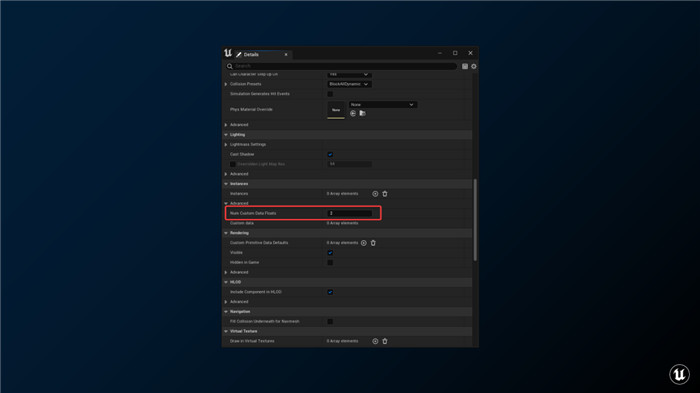Image resolution: width=700 pixels, height=393 pixels.
Task: Click the Cast Shadow label
Action: [242, 155]
